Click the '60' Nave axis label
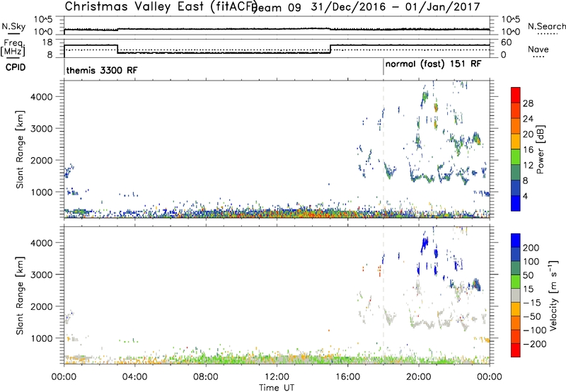Viewport: 566px width, 392px height. 506,42
